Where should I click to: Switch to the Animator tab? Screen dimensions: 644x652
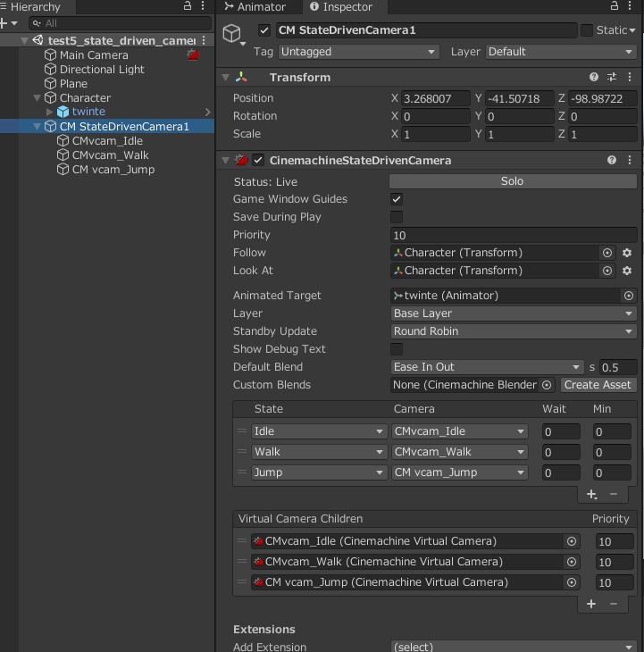[255, 6]
